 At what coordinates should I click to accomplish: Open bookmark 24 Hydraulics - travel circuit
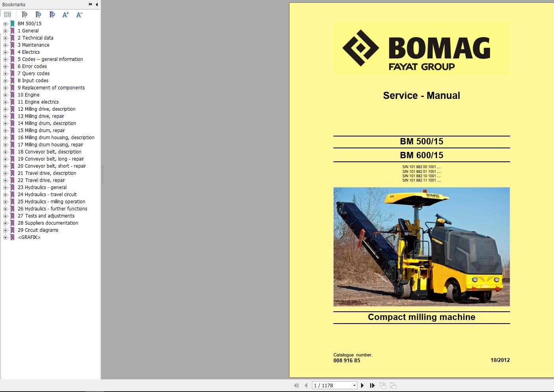(x=47, y=195)
